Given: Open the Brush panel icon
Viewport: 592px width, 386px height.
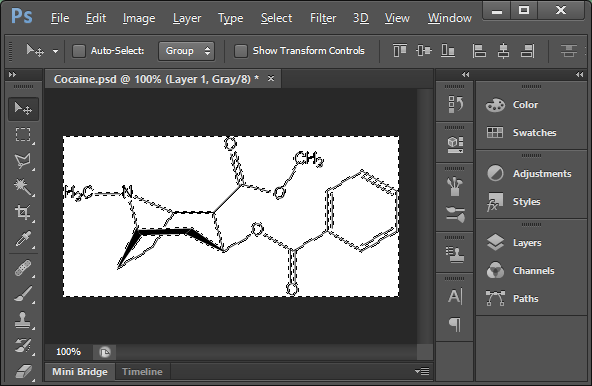Looking at the screenshot, I should pyautogui.click(x=455, y=214).
